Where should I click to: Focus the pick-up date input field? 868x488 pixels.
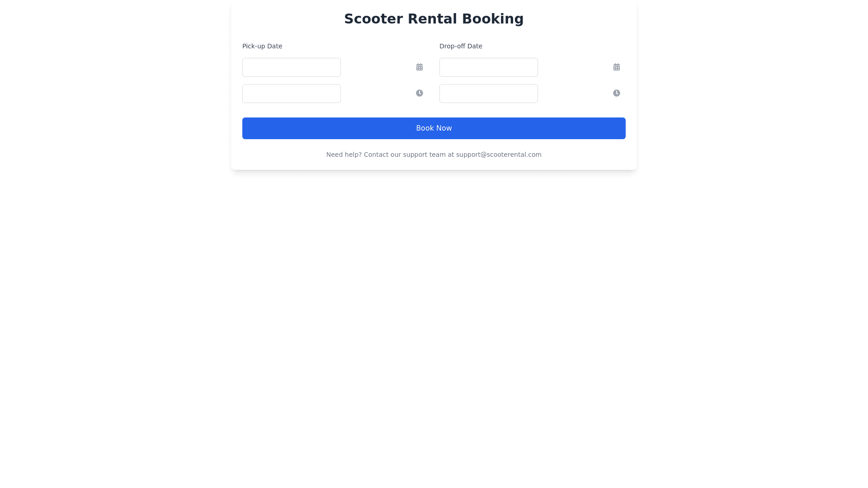point(292,67)
